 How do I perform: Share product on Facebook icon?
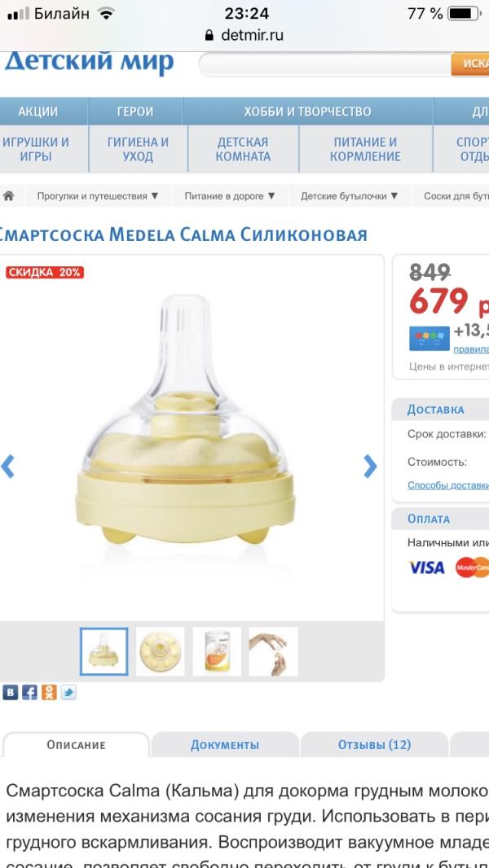point(29,692)
